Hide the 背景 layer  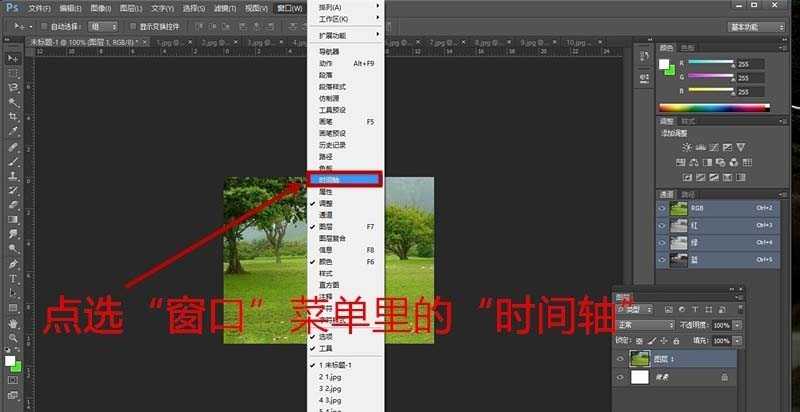620,377
